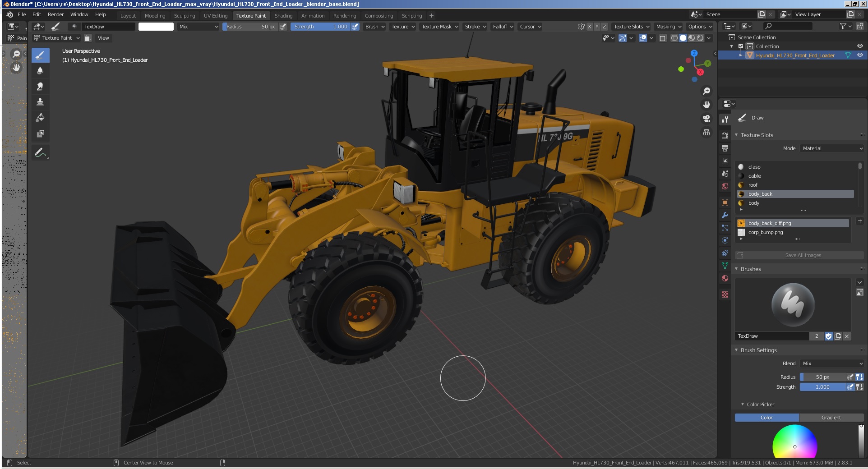Select the Mask tool

pyautogui.click(x=40, y=133)
